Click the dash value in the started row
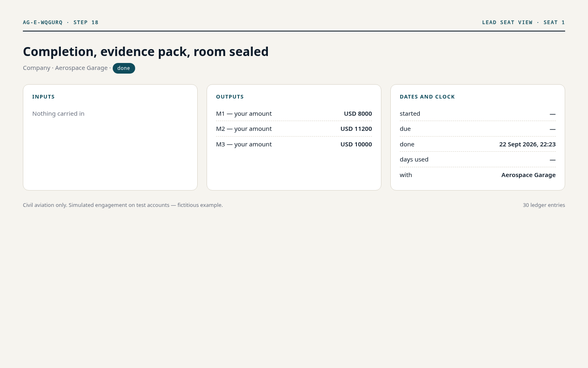 [552, 114]
